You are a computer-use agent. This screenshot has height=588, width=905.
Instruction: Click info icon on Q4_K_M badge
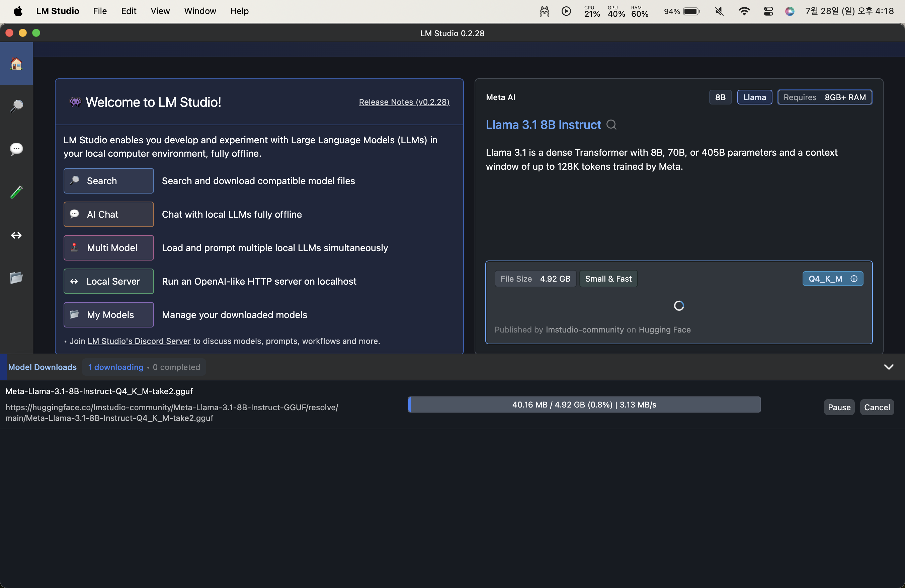pyautogui.click(x=854, y=279)
